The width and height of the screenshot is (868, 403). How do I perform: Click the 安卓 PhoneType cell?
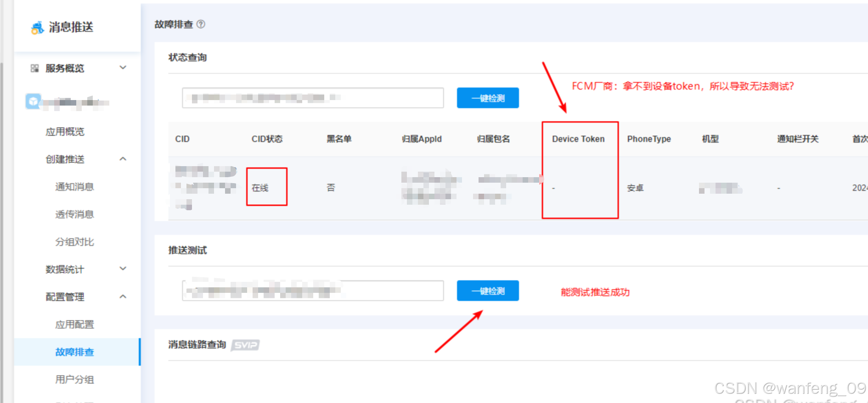point(635,188)
